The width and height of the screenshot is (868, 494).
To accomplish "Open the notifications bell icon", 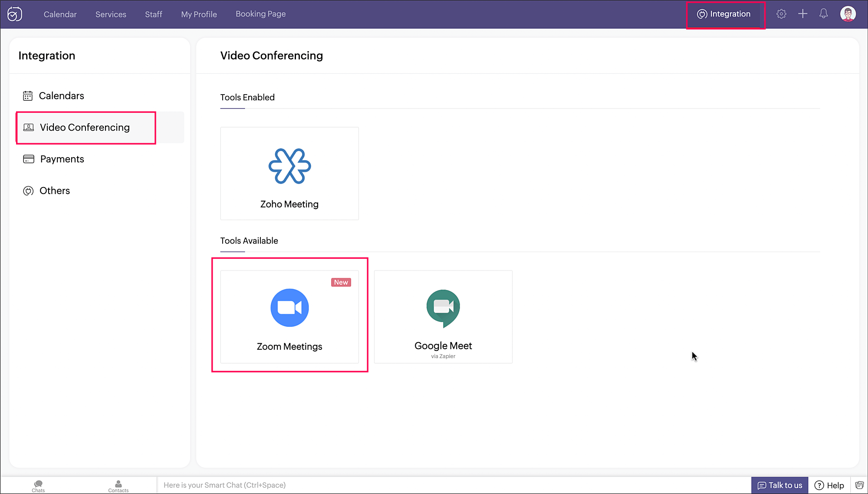I will coord(823,14).
